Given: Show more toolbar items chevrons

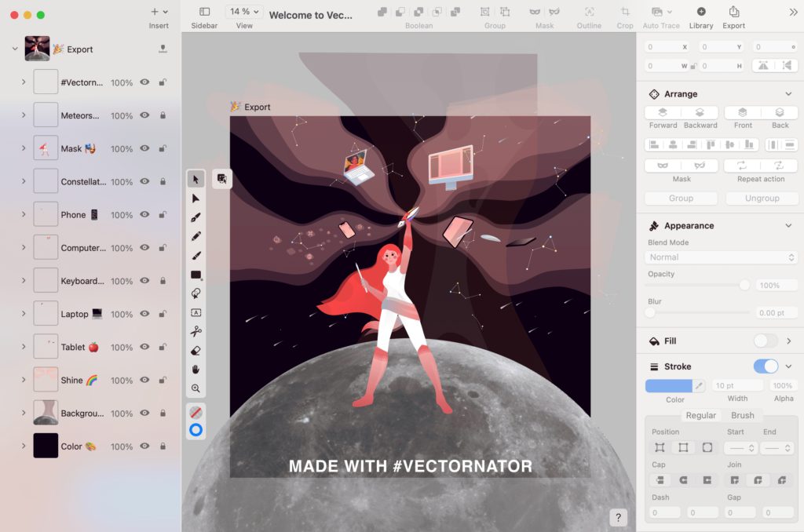Looking at the screenshot, I should pos(793,13).
